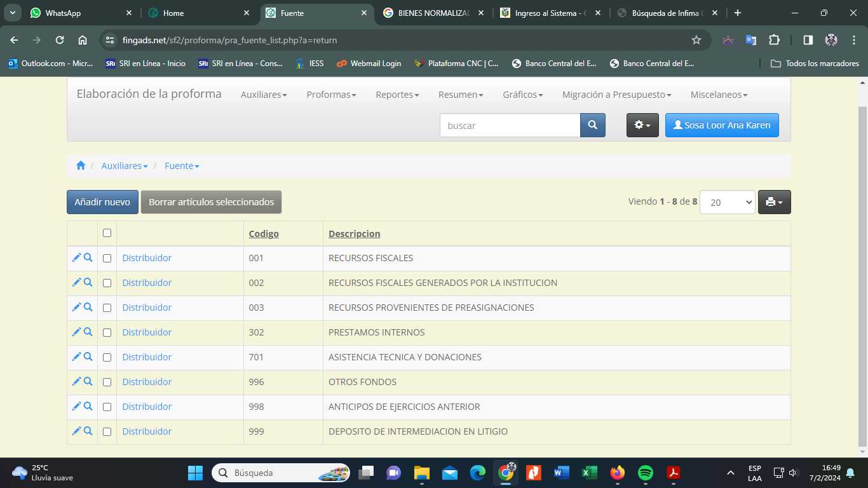Screen dimensions: 868x488
Task: Open the printer export menu
Action: point(774,202)
